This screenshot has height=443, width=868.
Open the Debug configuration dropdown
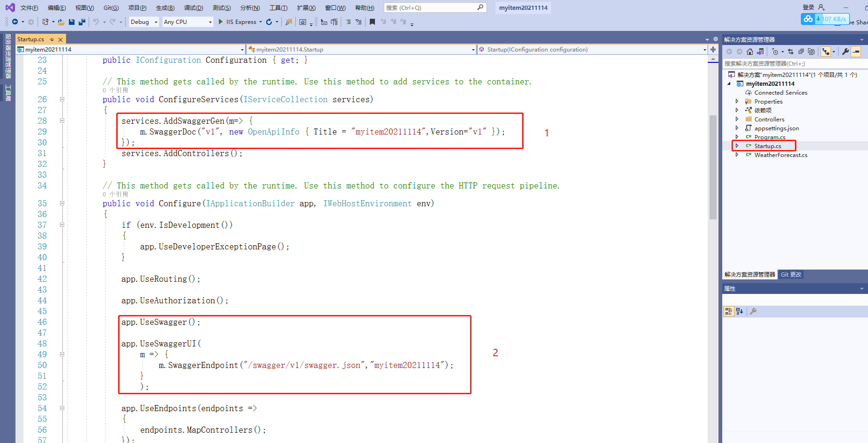coord(156,22)
